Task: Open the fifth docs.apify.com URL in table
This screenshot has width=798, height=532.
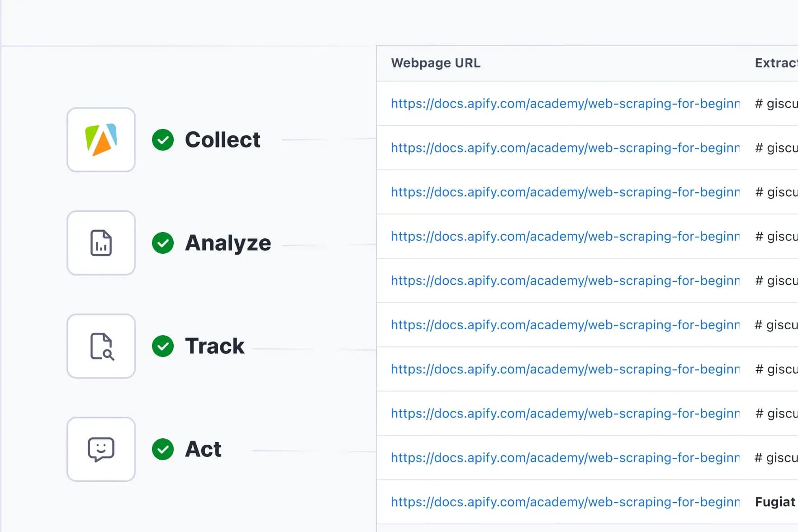Action: [x=565, y=281]
